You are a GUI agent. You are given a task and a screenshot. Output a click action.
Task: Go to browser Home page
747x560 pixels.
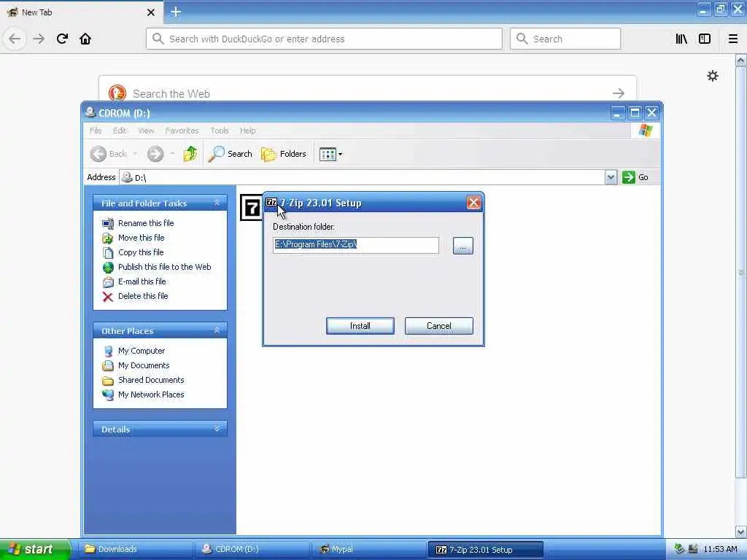[85, 39]
